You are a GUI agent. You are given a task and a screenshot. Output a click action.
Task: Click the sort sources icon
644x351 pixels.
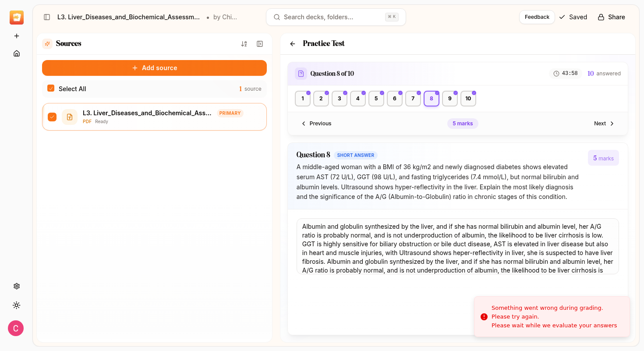(244, 44)
